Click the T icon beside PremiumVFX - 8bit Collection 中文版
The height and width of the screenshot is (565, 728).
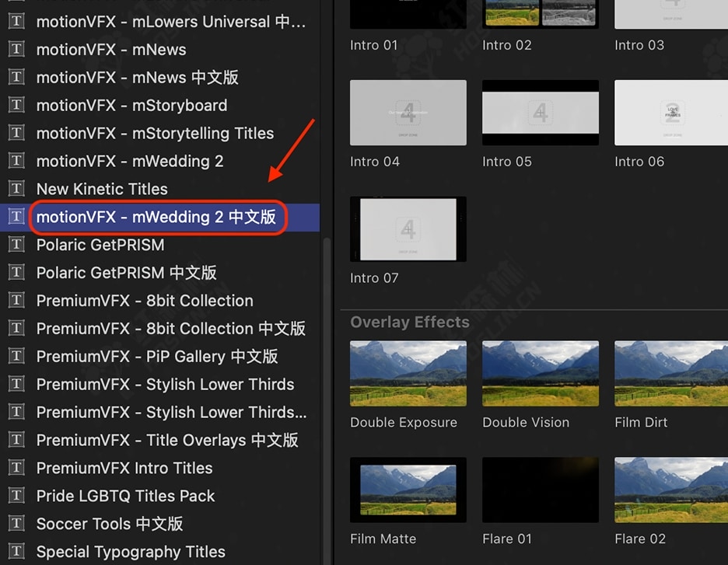click(x=16, y=328)
